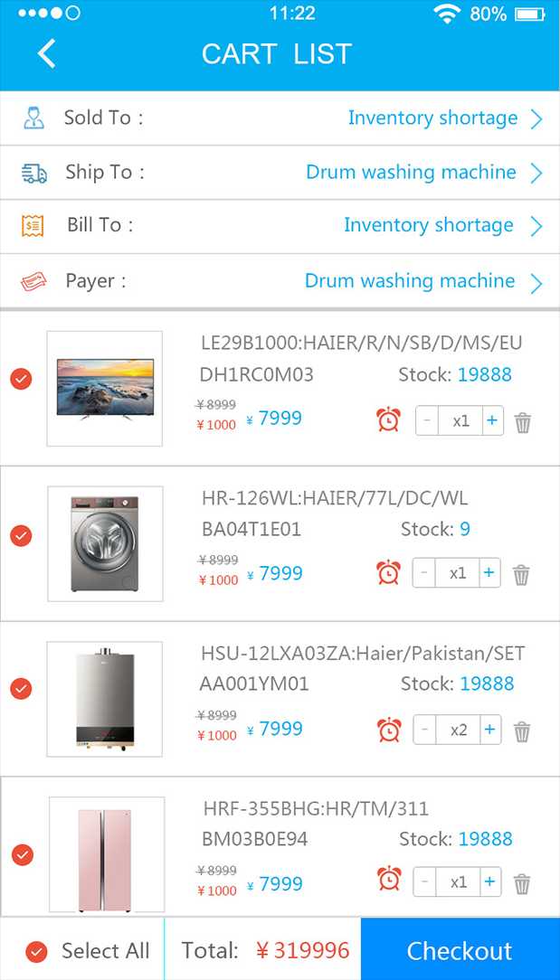
Task: Tap alarm clock icon for LE29B1000 TV
Action: coord(389,419)
